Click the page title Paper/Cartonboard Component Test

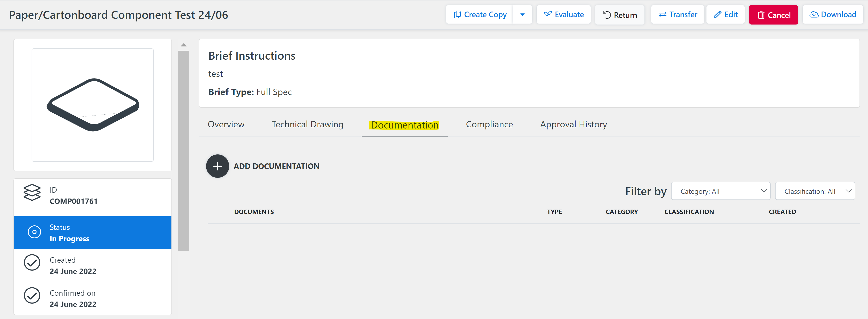pyautogui.click(x=119, y=15)
